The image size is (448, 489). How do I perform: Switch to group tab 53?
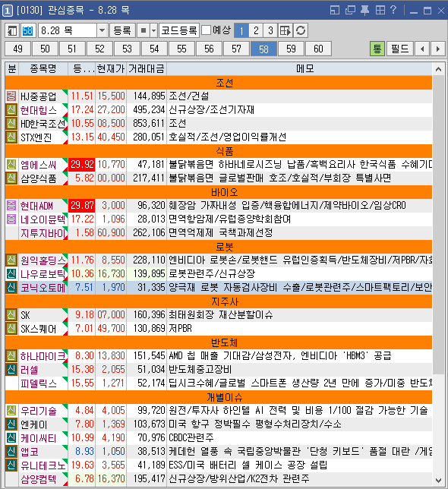coord(127,49)
